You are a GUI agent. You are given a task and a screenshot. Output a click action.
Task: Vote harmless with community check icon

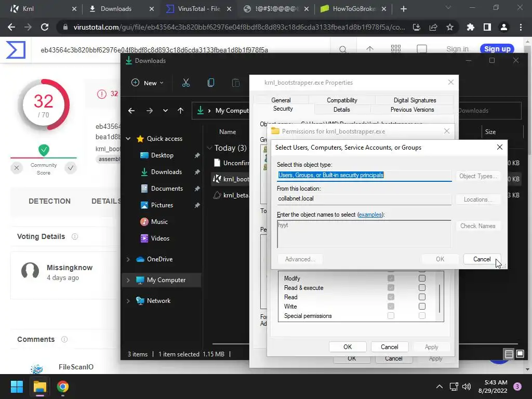coord(71,168)
